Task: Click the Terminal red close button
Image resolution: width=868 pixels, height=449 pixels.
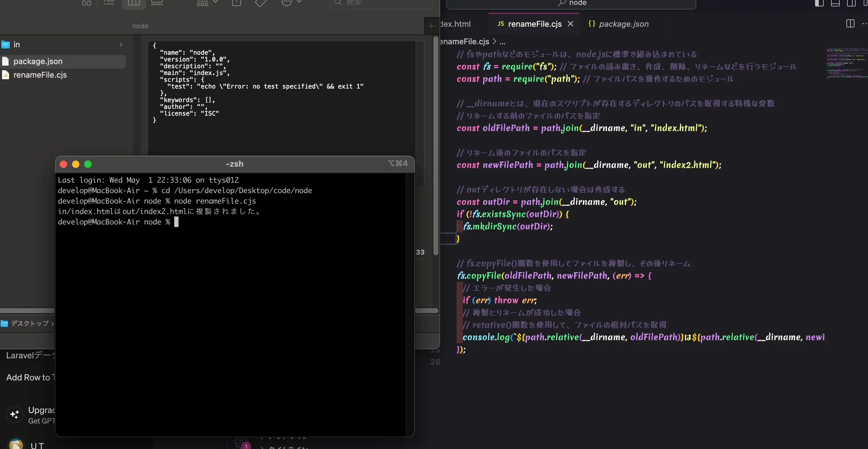Action: (63, 164)
